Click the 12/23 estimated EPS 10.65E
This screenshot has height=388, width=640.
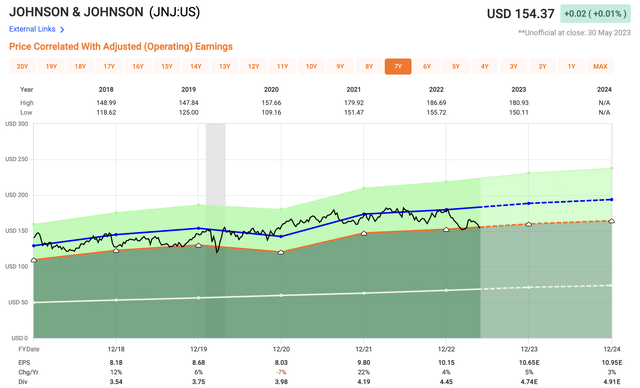pyautogui.click(x=529, y=362)
